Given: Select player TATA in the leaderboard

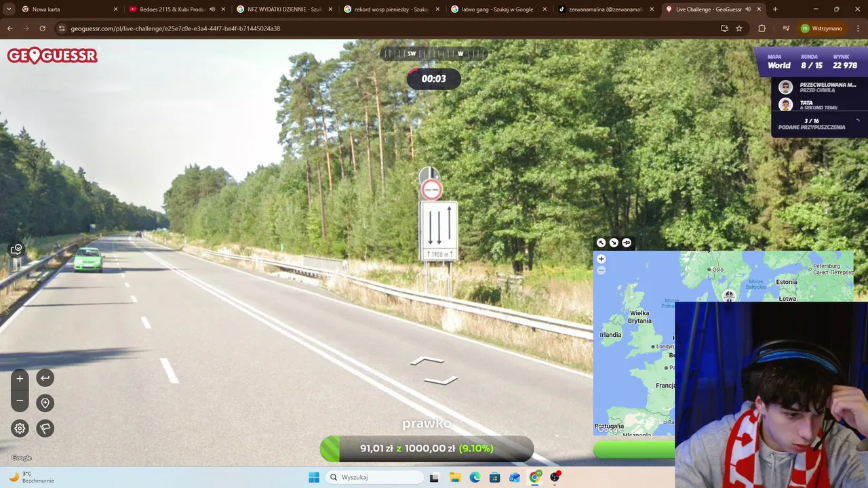Looking at the screenshot, I should tap(819, 105).
